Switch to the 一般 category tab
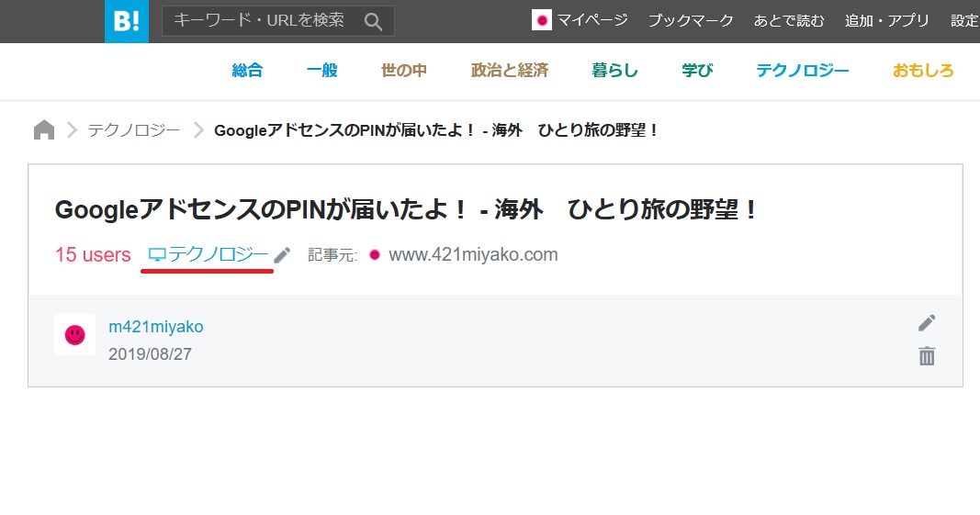 (x=321, y=70)
